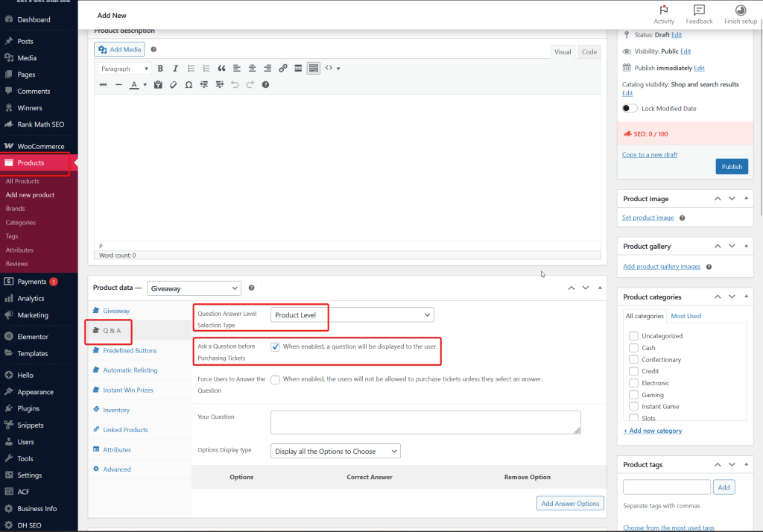Click into the Your Question text field

[425, 422]
